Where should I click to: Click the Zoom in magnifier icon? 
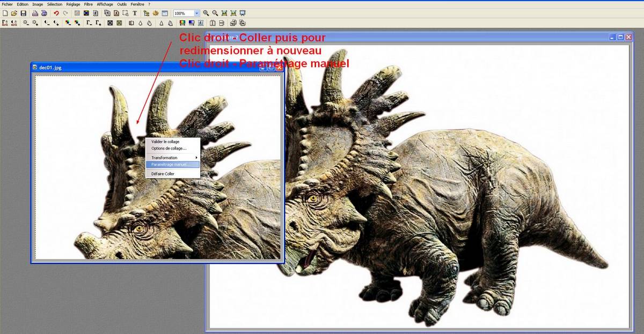coord(206,13)
